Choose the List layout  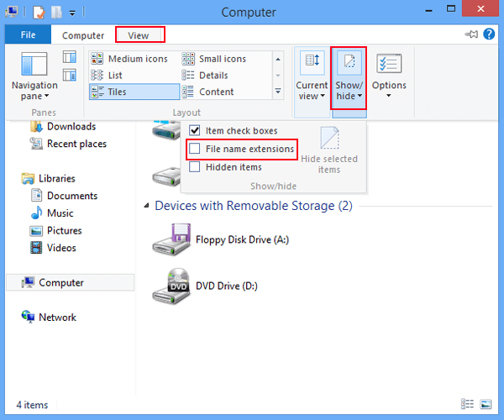(x=107, y=76)
